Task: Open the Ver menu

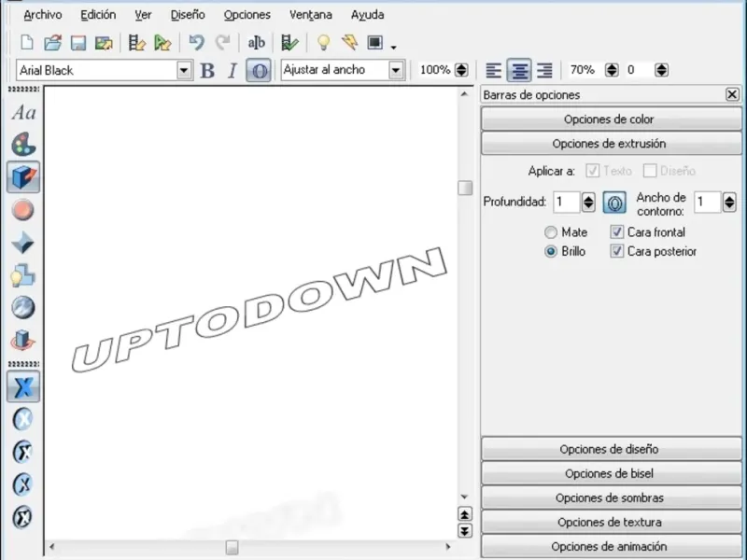Action: pos(143,15)
